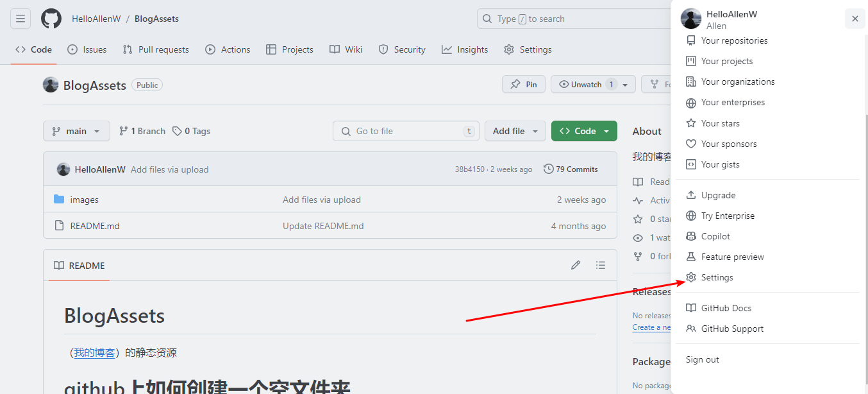Viewport: 868px width, 394px height.
Task: Click the Update README.md commit message
Action: [x=323, y=226]
